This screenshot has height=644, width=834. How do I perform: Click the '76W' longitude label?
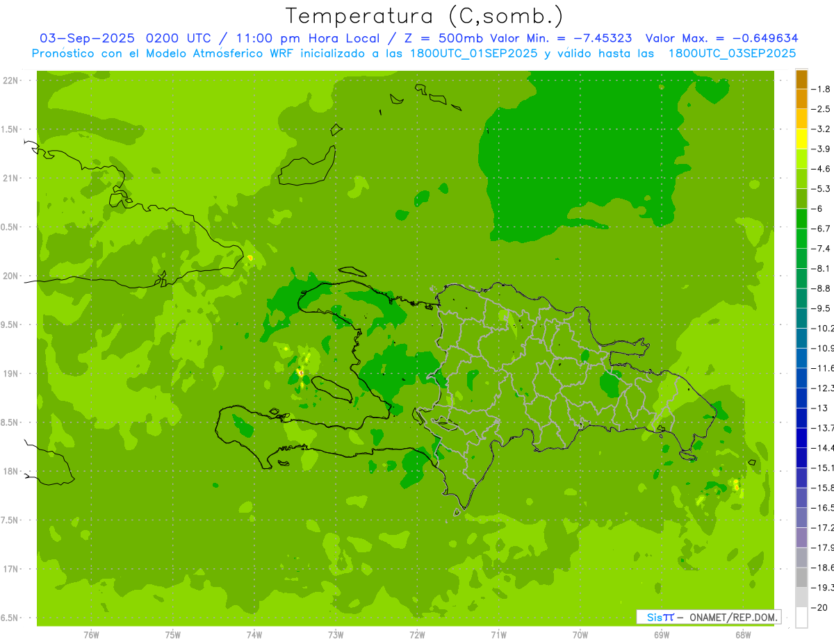[x=91, y=635]
